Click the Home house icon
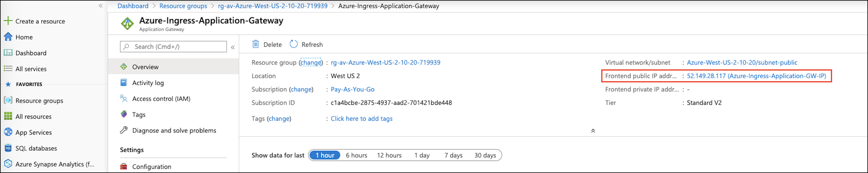The width and height of the screenshot is (868, 173). coord(8,37)
